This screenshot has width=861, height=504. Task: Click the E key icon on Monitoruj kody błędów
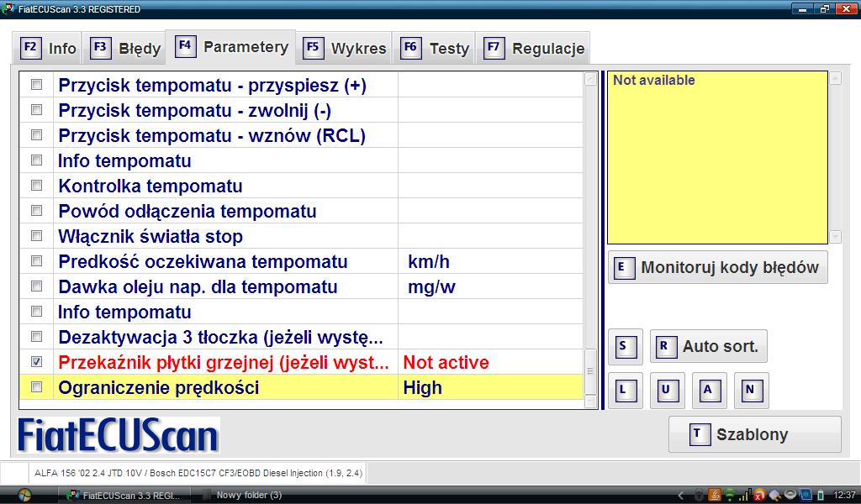pos(625,268)
